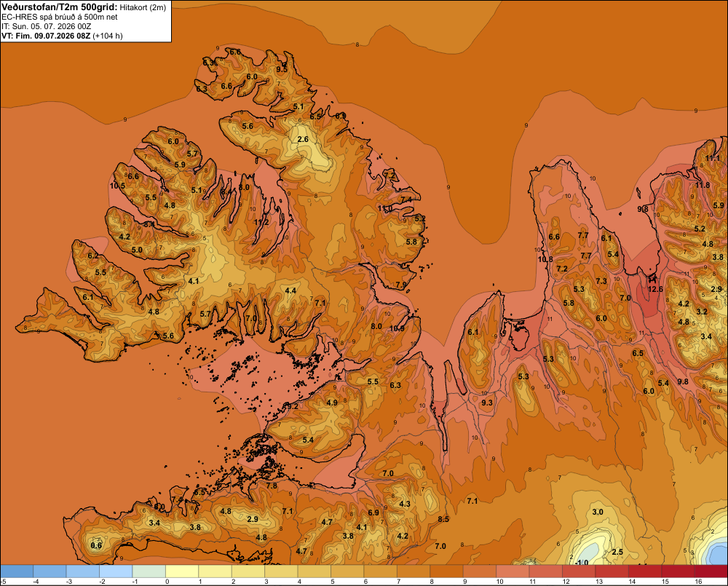Select the legend swatch between -3 and -2

tap(83, 571)
